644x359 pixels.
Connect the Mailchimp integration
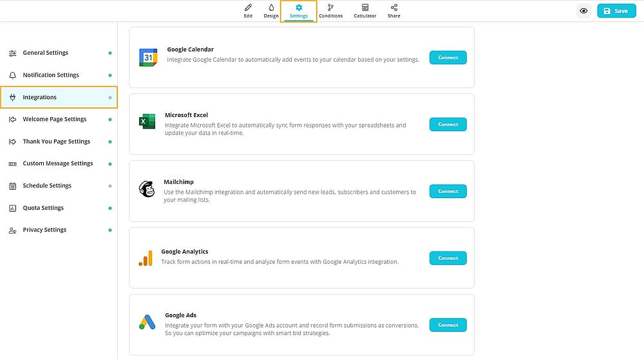point(448,191)
